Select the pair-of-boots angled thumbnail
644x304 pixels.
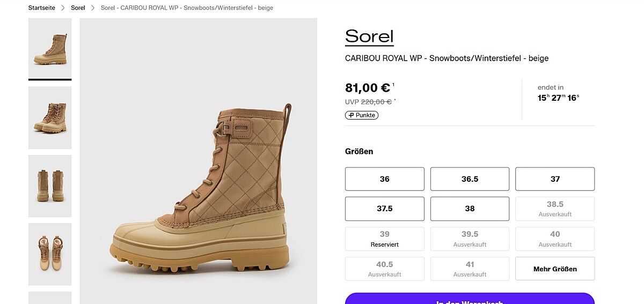click(x=50, y=117)
